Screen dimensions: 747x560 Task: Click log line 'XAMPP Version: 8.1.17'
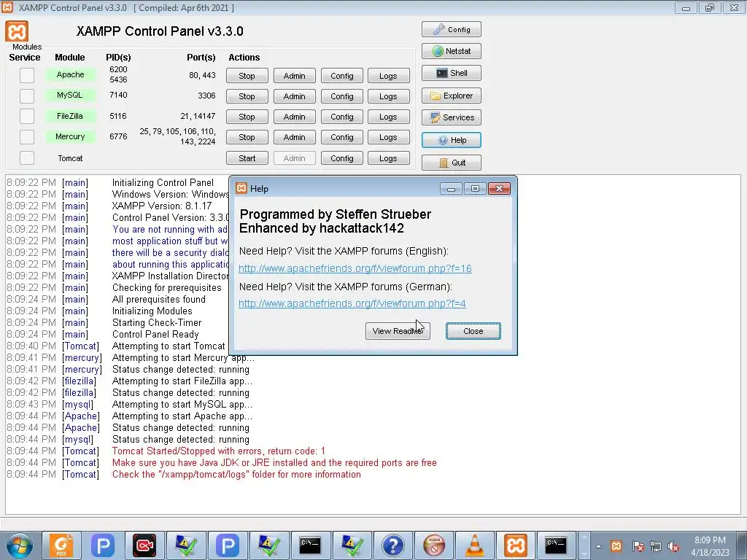[162, 206]
